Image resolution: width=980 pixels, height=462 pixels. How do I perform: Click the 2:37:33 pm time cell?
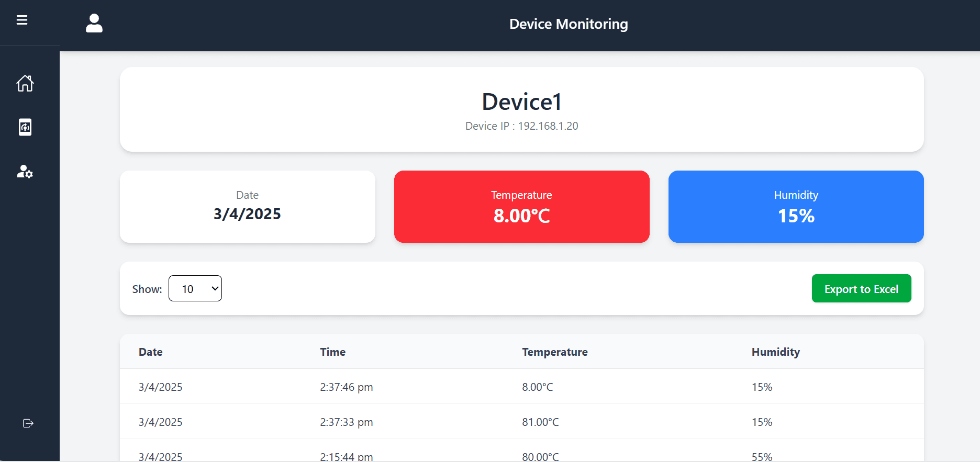point(347,422)
